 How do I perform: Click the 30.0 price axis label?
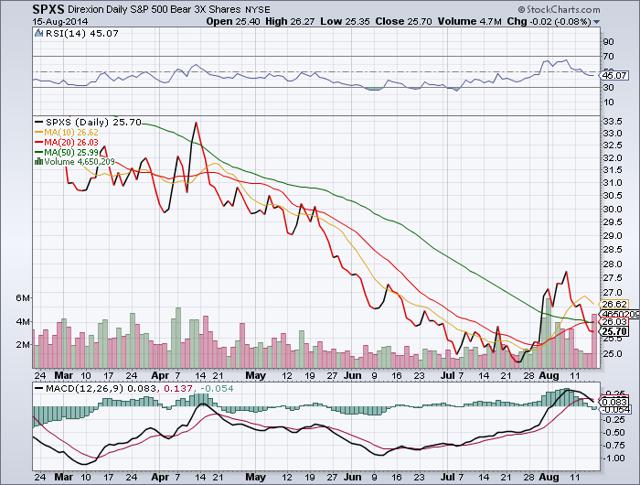click(x=612, y=209)
